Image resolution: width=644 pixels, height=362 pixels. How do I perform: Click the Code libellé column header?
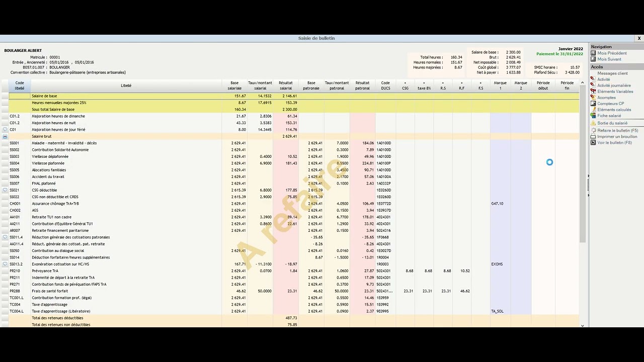[x=20, y=85]
